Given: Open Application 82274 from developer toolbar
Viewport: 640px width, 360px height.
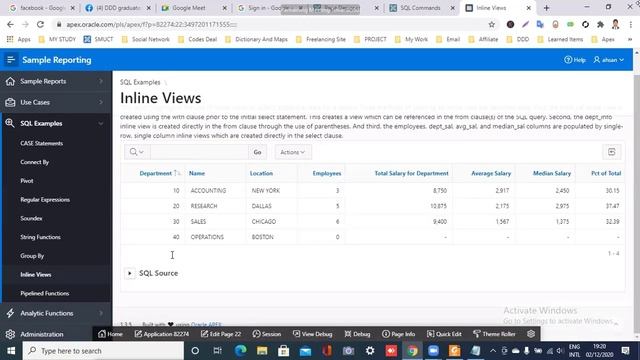Looking at the screenshot, I should (162, 334).
